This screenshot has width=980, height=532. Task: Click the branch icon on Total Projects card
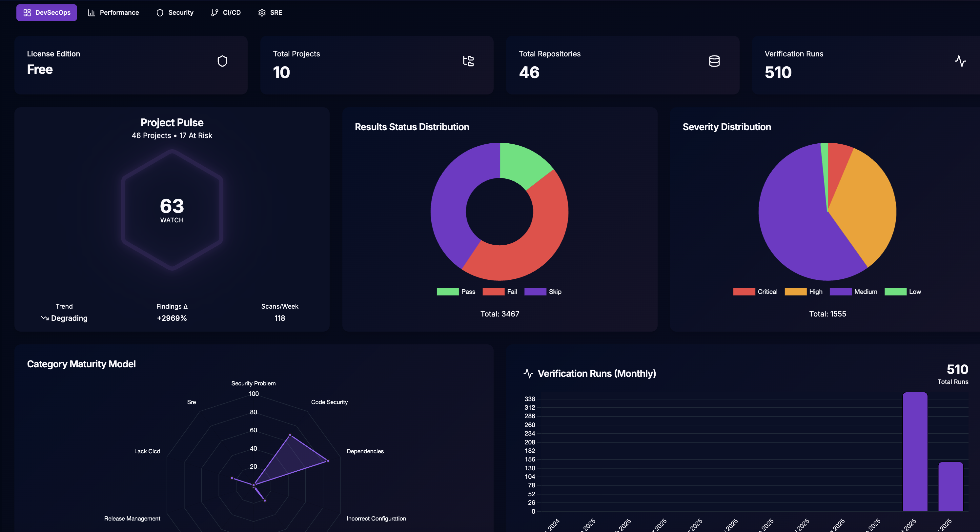click(468, 61)
